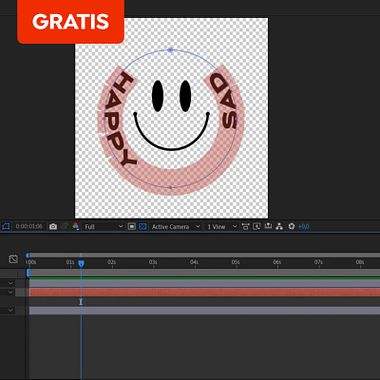Open the Active Camera dropdown
Viewport: 380px width, 380px height.
[x=176, y=227]
